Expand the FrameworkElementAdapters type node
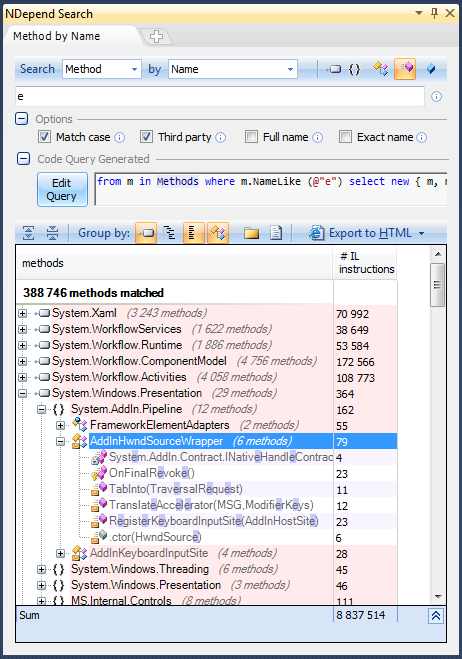Viewport: 462px width, 659px height. [x=61, y=425]
